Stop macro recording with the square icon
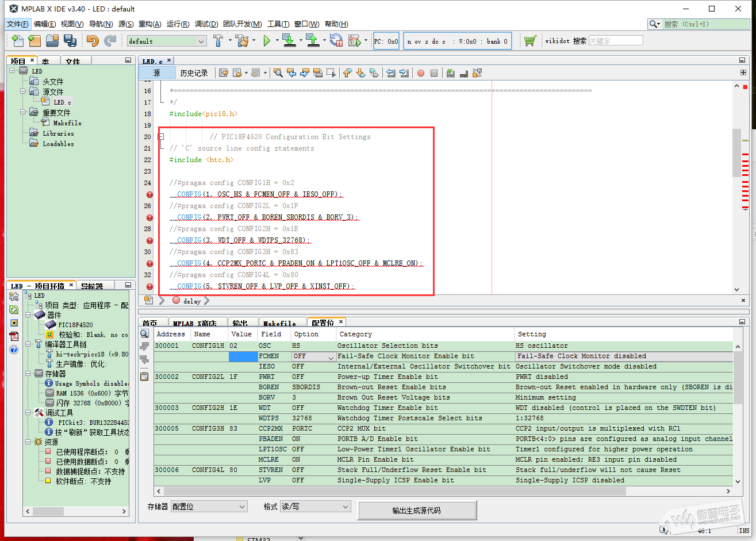The width and height of the screenshot is (756, 541). pyautogui.click(x=434, y=73)
